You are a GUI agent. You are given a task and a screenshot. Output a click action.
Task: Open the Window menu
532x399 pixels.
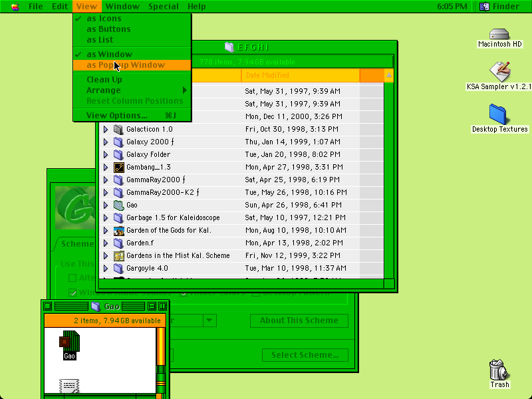click(122, 7)
